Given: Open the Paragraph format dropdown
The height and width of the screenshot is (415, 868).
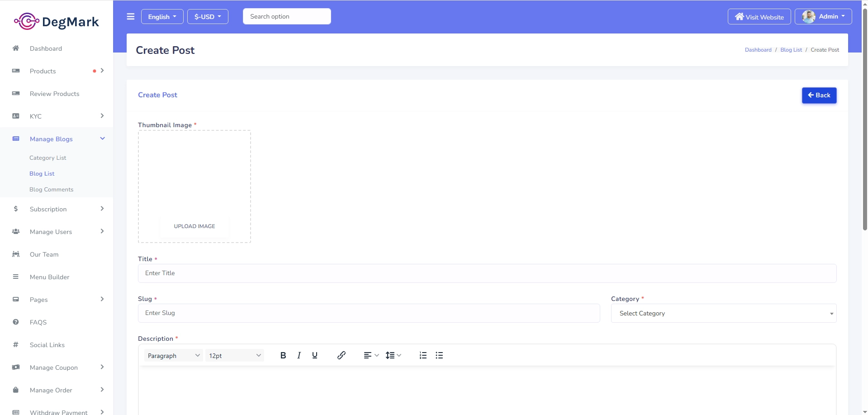Looking at the screenshot, I should tap(174, 355).
